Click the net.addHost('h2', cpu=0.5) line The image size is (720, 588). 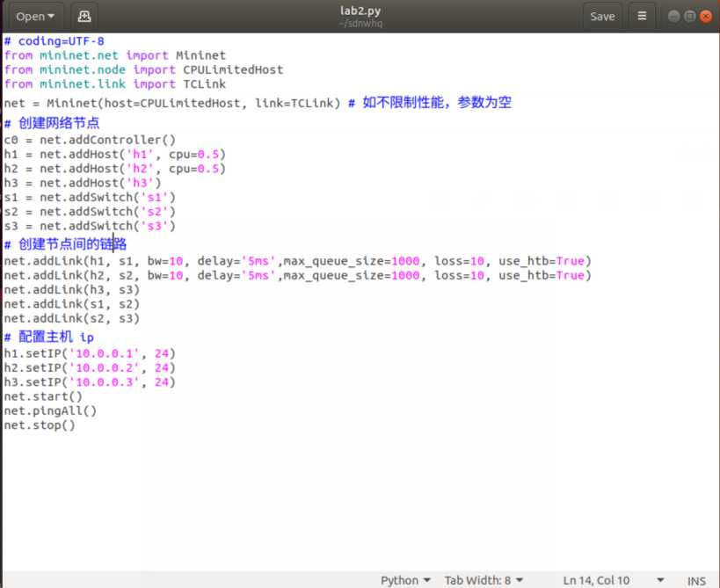coord(115,169)
